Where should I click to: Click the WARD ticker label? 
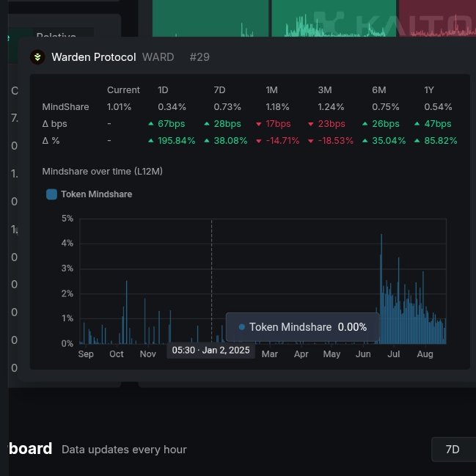pos(158,57)
